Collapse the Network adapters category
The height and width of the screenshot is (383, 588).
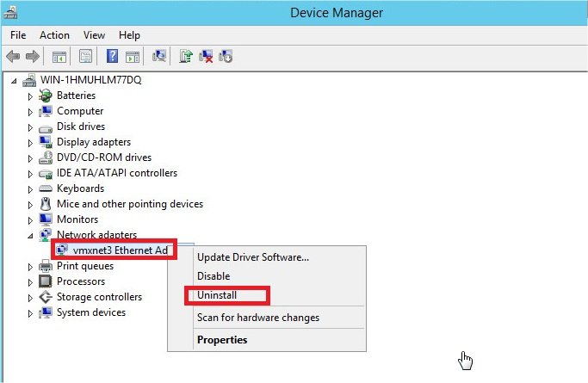click(x=29, y=235)
